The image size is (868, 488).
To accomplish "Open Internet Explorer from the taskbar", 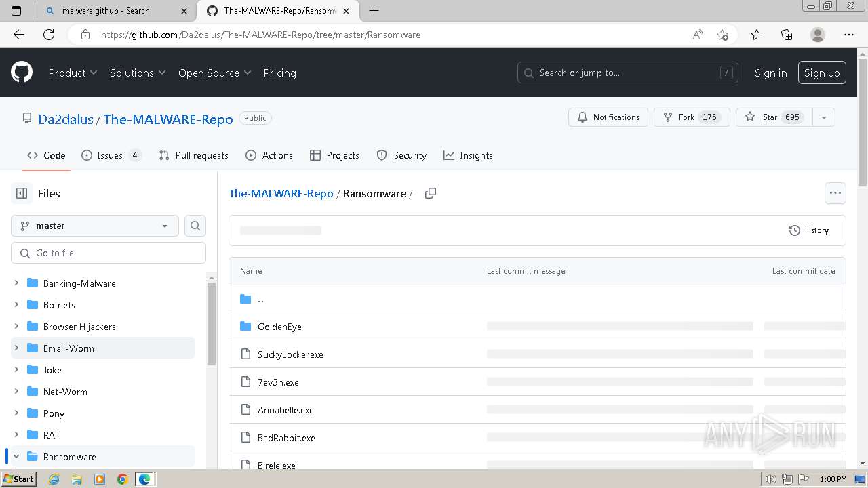I will click(x=54, y=479).
